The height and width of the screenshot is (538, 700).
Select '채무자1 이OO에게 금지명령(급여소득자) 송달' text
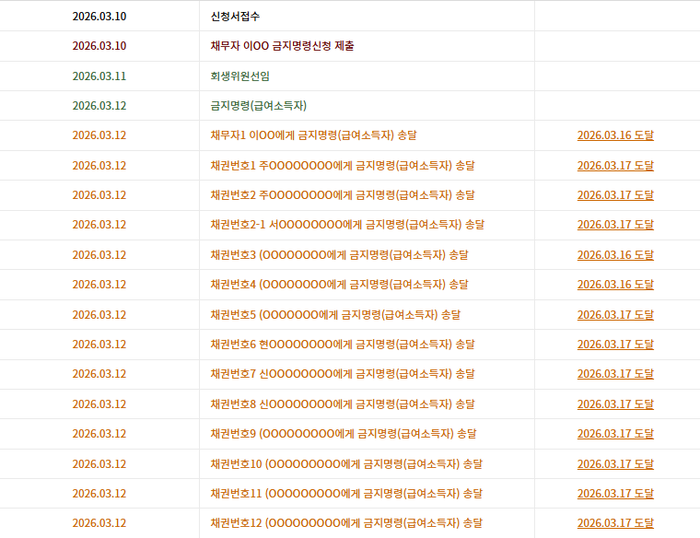pyautogui.click(x=313, y=135)
